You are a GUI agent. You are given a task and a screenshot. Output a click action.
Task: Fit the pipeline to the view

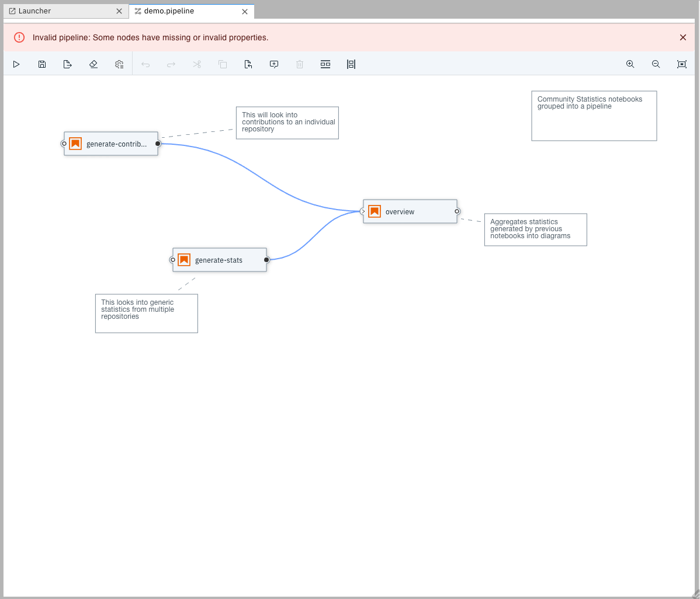[682, 64]
